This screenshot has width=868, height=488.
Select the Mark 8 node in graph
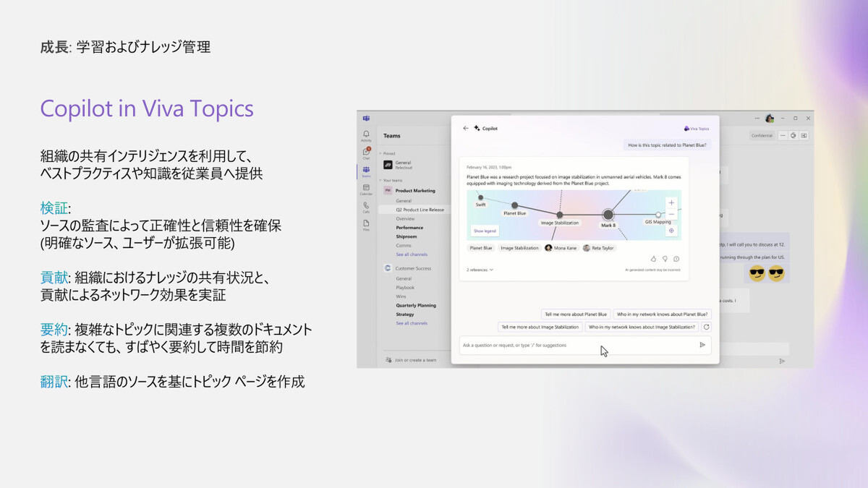click(x=608, y=215)
